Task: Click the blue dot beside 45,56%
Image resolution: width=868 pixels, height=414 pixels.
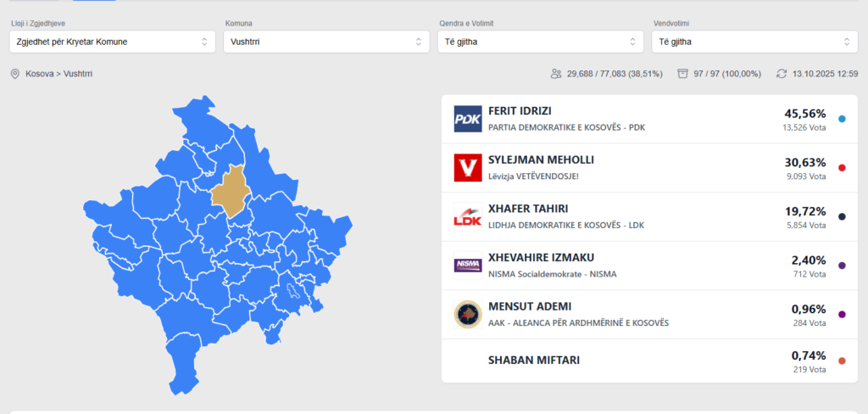Action: 842,120
